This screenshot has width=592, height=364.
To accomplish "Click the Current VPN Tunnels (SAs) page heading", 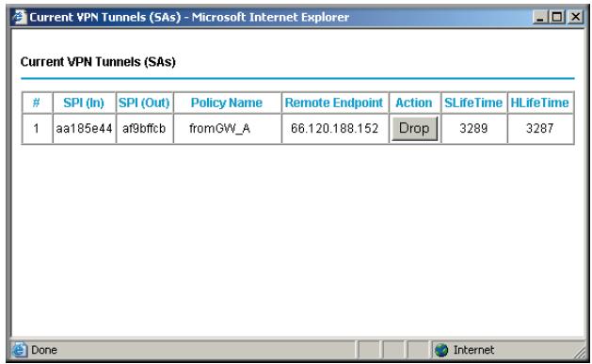I will click(x=98, y=62).
